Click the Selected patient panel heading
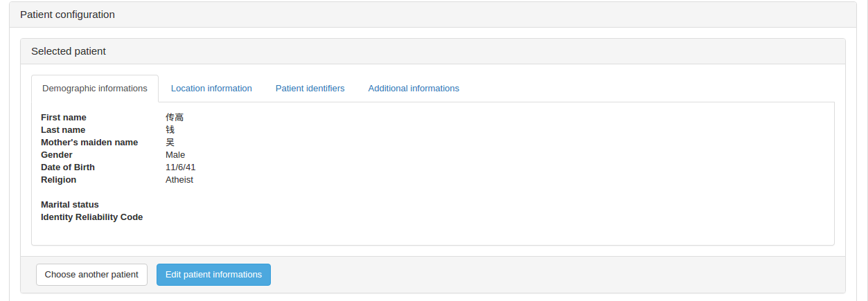This screenshot has height=301, width=868. pos(69,51)
